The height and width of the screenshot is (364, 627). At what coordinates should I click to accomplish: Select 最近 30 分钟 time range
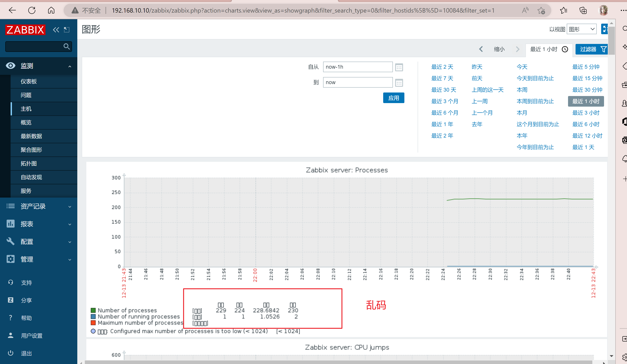click(x=587, y=90)
